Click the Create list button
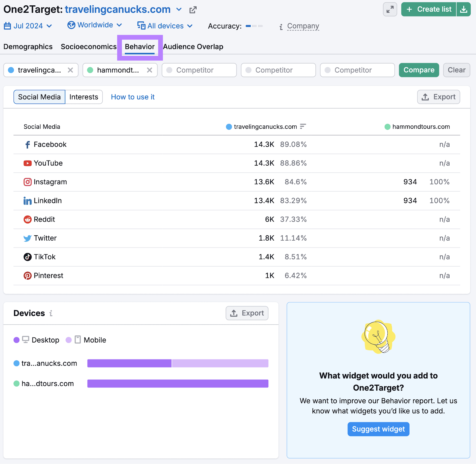 (429, 10)
